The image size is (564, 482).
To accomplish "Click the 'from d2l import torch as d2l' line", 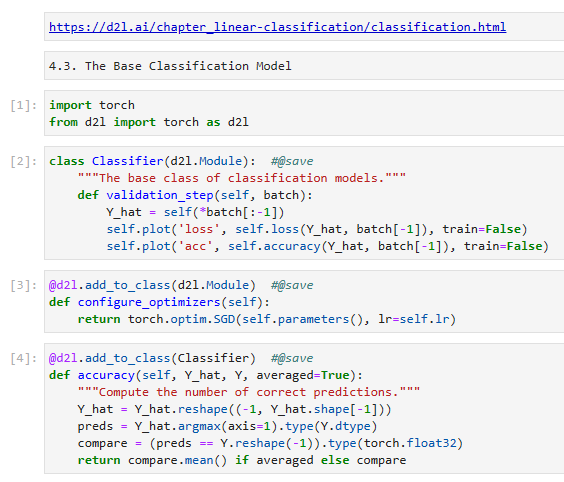I will tap(149, 122).
